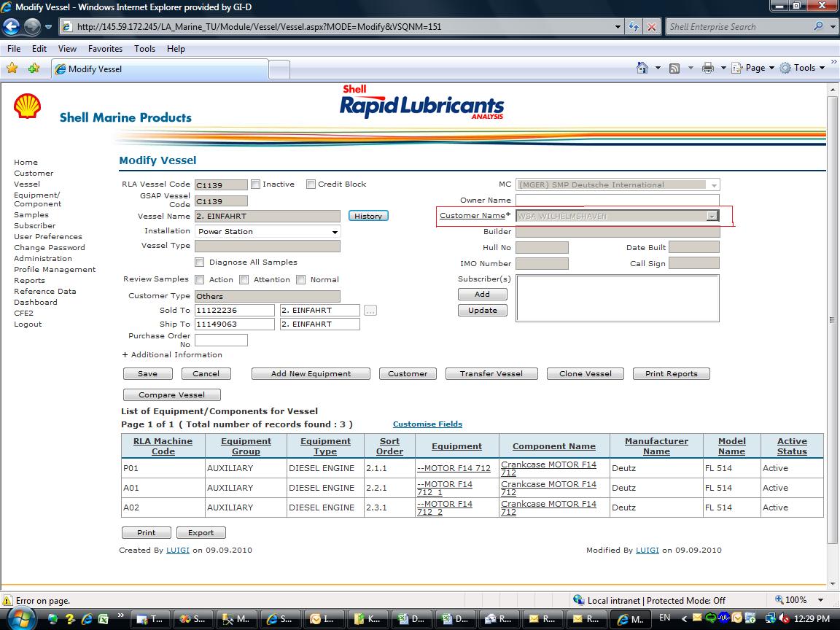The height and width of the screenshot is (630, 840).
Task: Click the Dashboard sidebar link
Action: [35, 302]
